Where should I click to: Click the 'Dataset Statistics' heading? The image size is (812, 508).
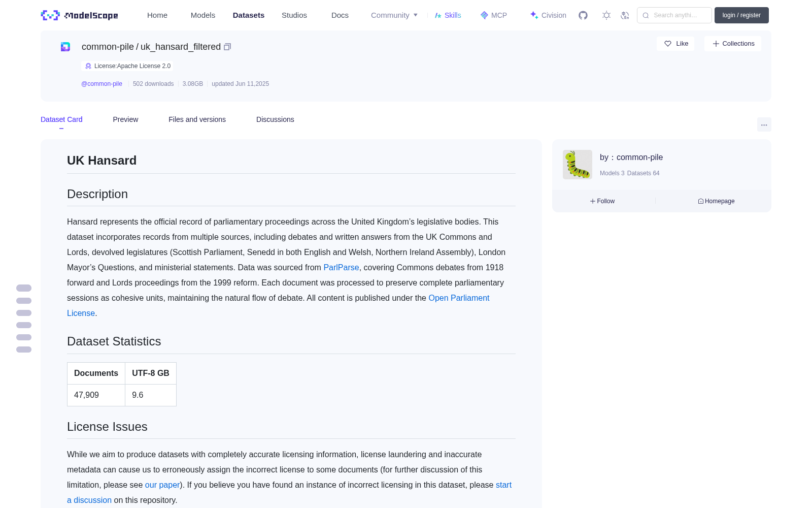114,341
